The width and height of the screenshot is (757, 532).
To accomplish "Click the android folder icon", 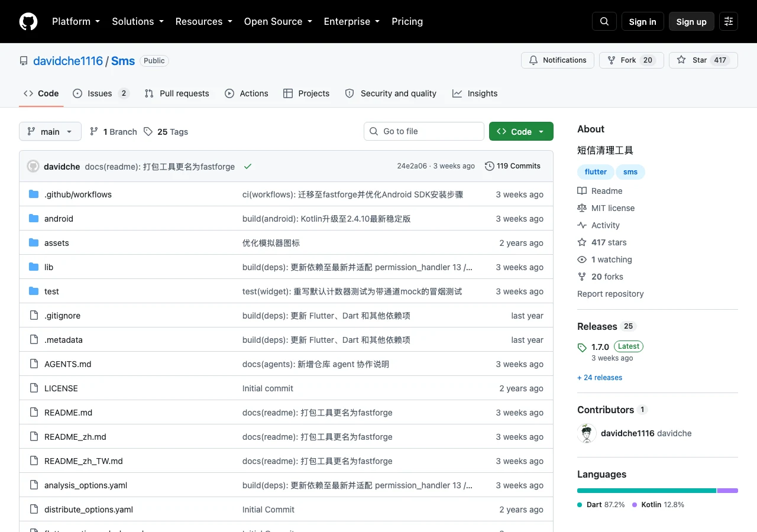I will [34, 219].
